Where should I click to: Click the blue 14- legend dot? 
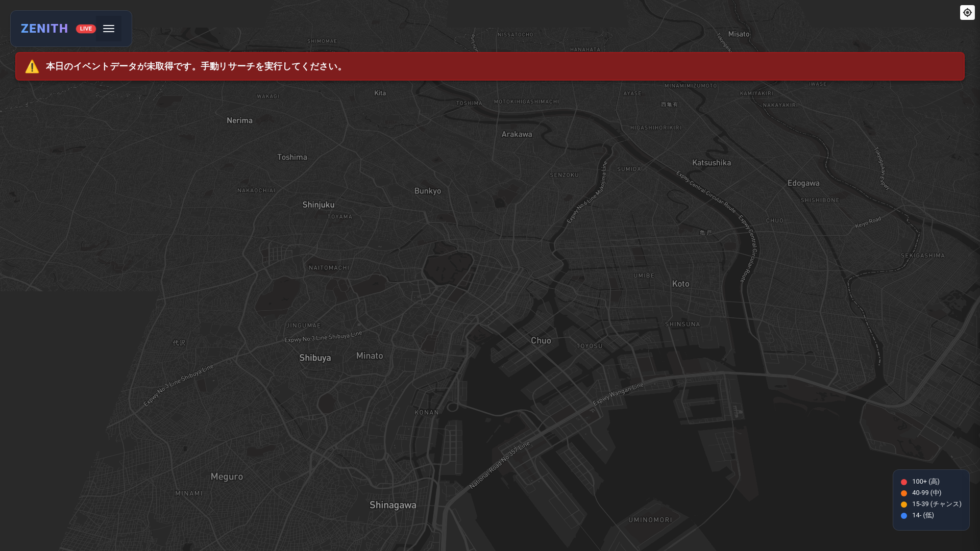point(904,515)
